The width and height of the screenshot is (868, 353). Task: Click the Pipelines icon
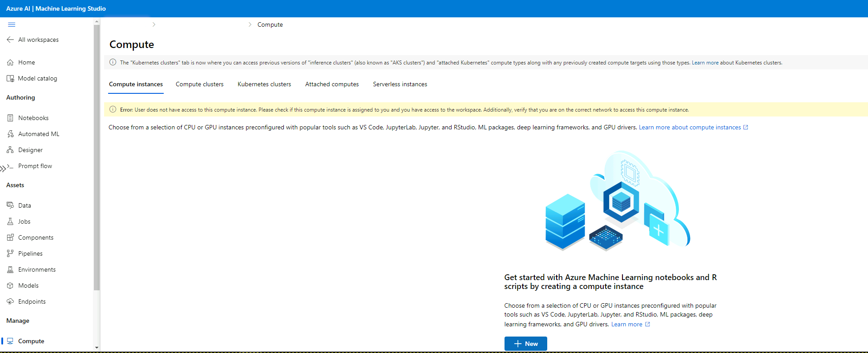click(x=10, y=253)
